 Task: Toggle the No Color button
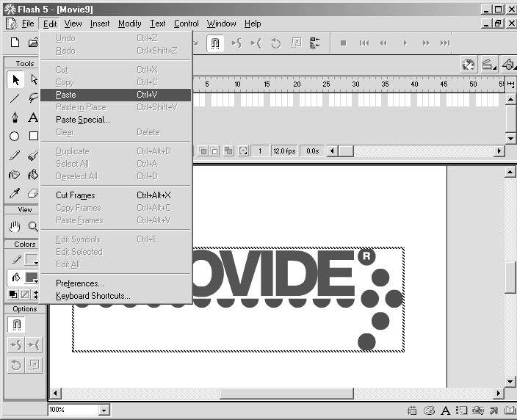[25, 294]
